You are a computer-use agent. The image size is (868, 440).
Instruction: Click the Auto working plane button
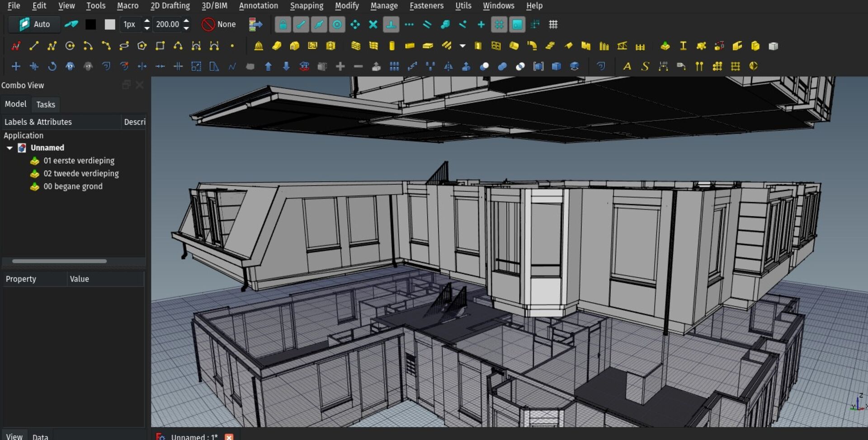click(x=34, y=24)
